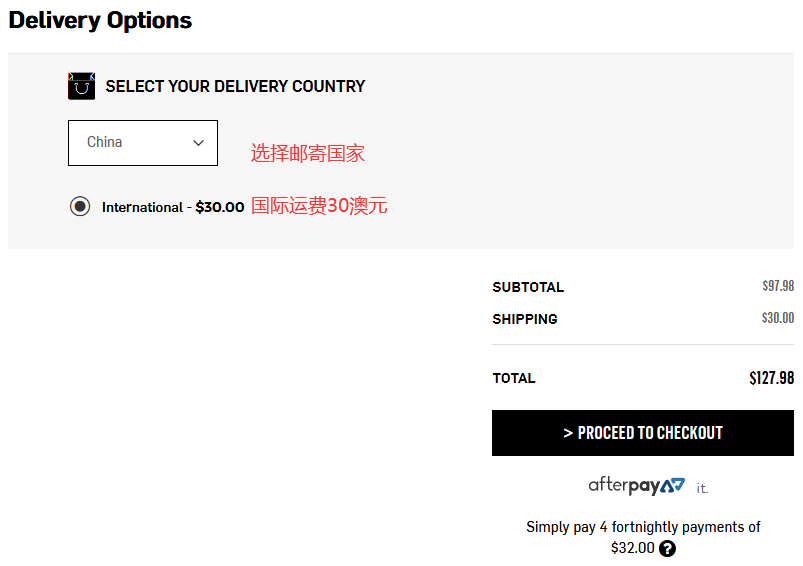
Task: Open the China delivery country dropdown
Action: tap(142, 143)
